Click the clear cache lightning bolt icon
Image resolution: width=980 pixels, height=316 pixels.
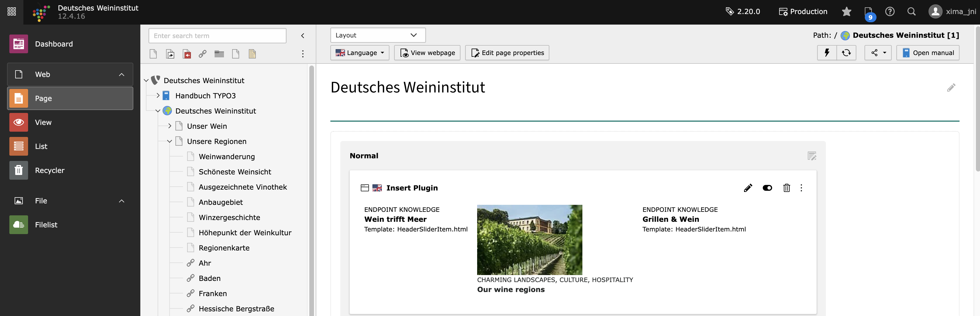(827, 53)
